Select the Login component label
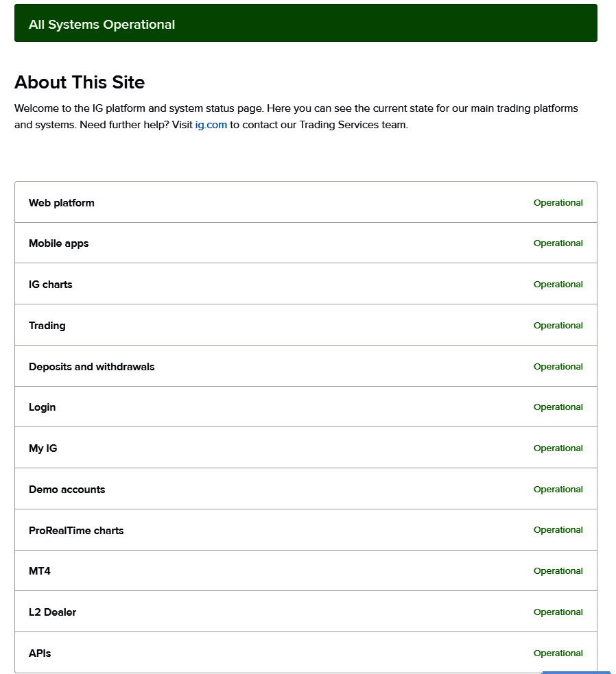The image size is (616, 674). [42, 407]
